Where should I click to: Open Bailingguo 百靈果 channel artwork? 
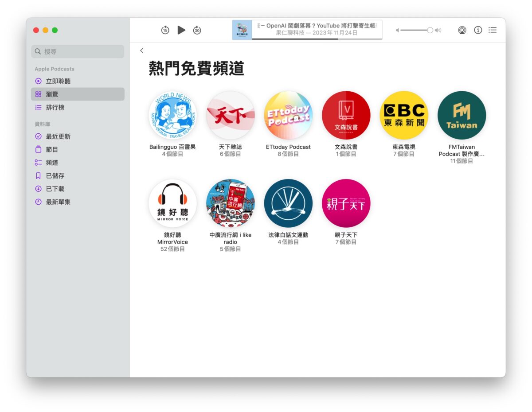[172, 115]
